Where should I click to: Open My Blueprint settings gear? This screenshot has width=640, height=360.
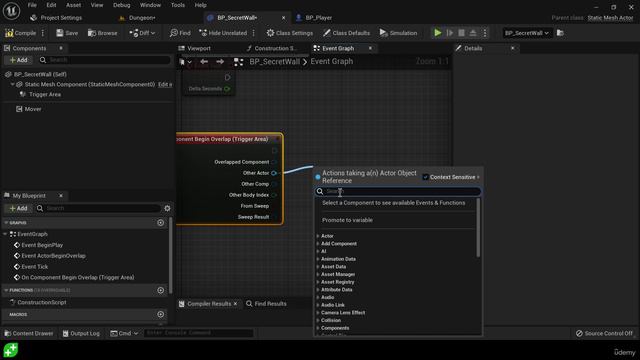(167, 208)
